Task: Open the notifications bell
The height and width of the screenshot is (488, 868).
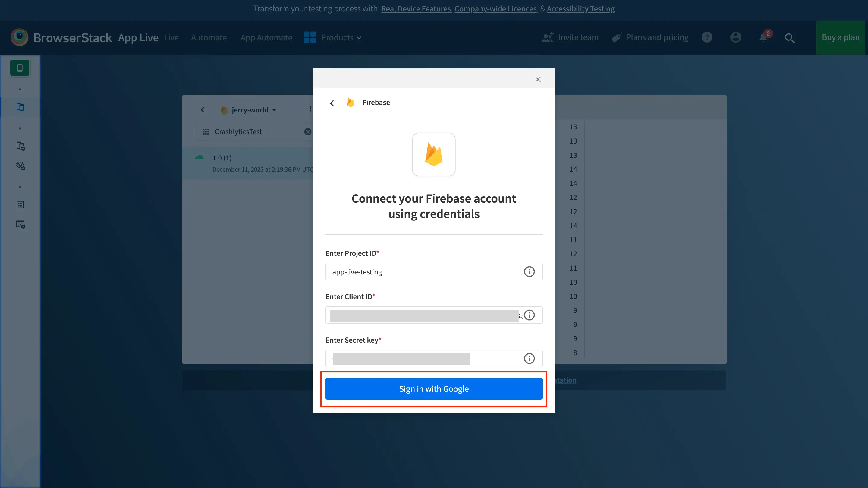Action: (763, 37)
